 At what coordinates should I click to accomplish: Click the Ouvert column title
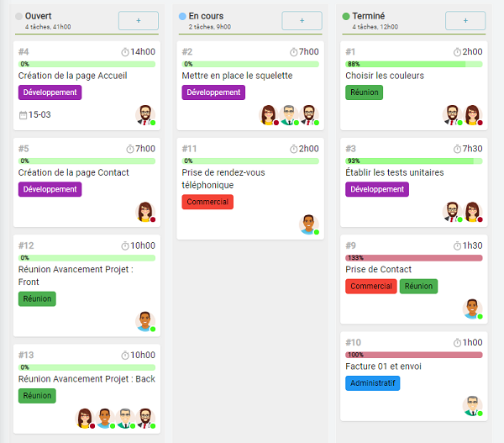pos(39,16)
